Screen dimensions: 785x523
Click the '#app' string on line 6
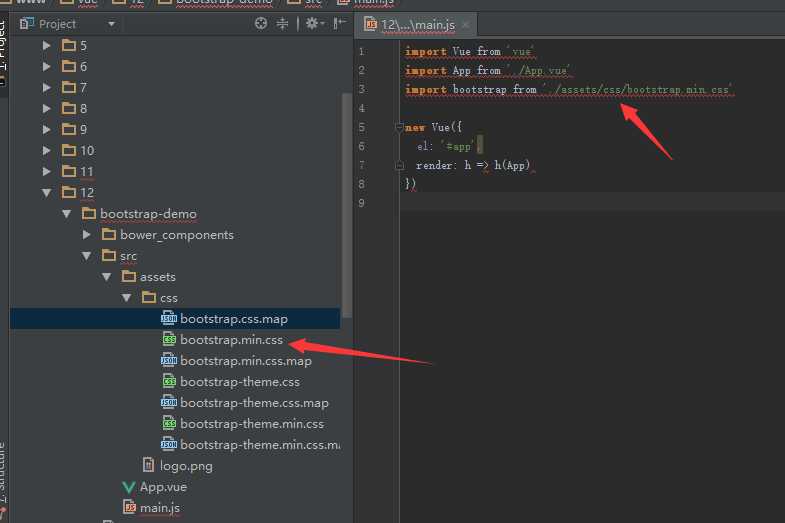458,147
